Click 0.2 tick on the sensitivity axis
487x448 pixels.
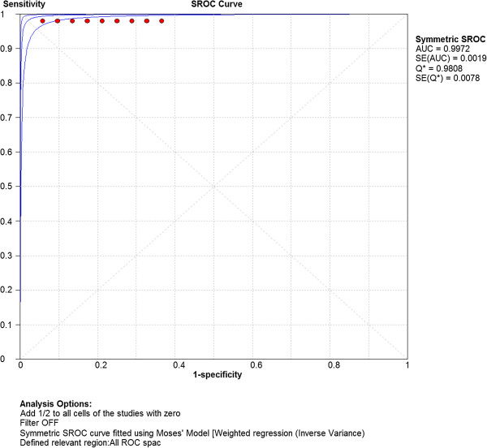[6, 290]
